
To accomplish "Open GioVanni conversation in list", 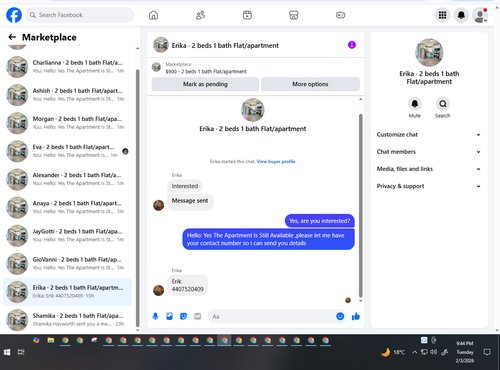I will click(67, 264).
